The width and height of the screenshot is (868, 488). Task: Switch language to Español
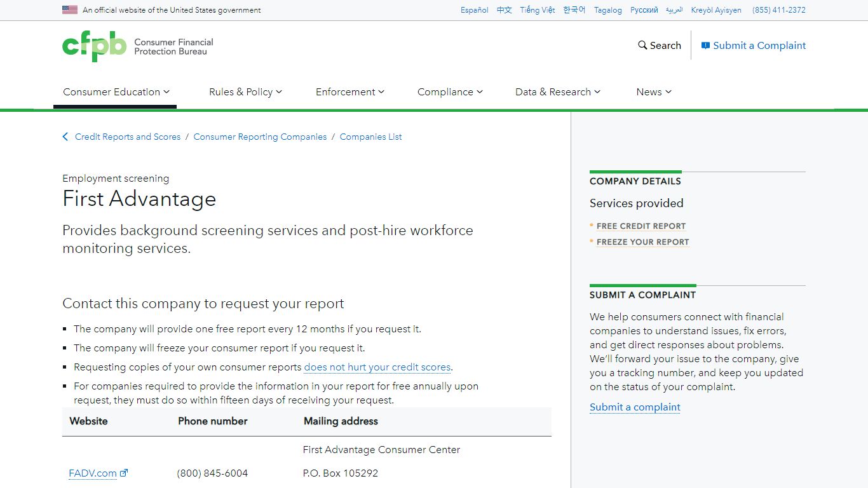pyautogui.click(x=475, y=10)
